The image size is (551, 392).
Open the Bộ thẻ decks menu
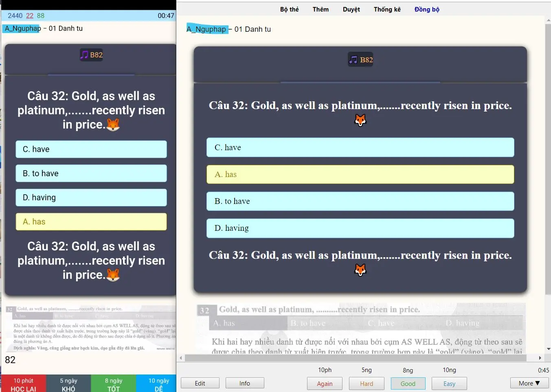coord(289,9)
